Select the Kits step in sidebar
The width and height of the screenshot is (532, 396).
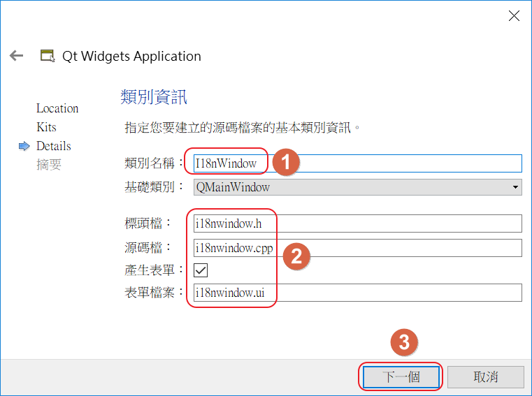pos(46,127)
